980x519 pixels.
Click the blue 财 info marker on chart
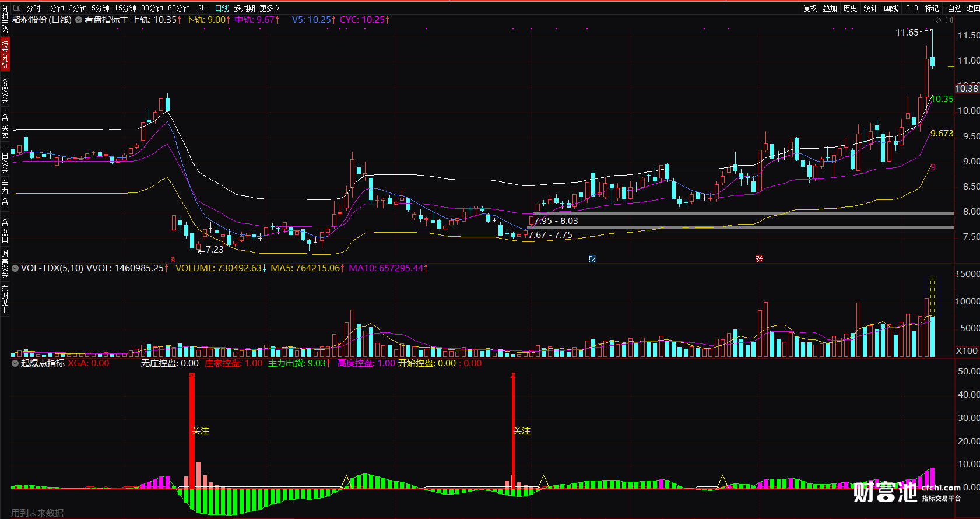(592, 259)
